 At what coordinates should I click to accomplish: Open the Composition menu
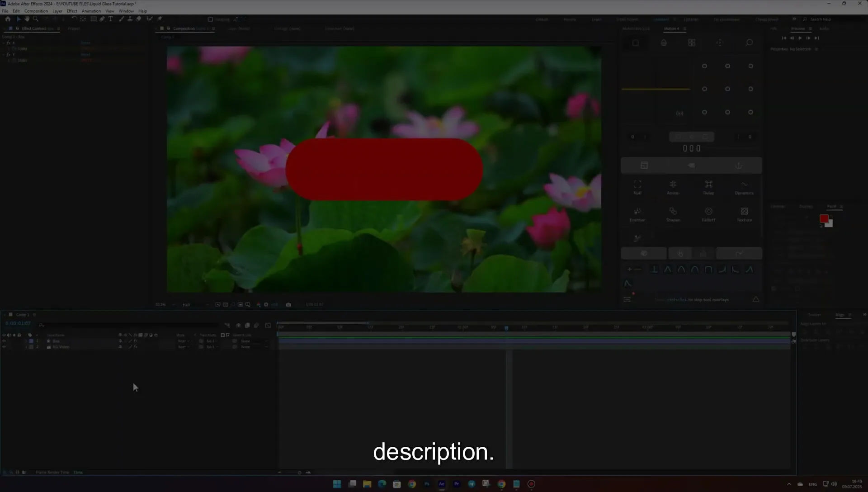36,11
